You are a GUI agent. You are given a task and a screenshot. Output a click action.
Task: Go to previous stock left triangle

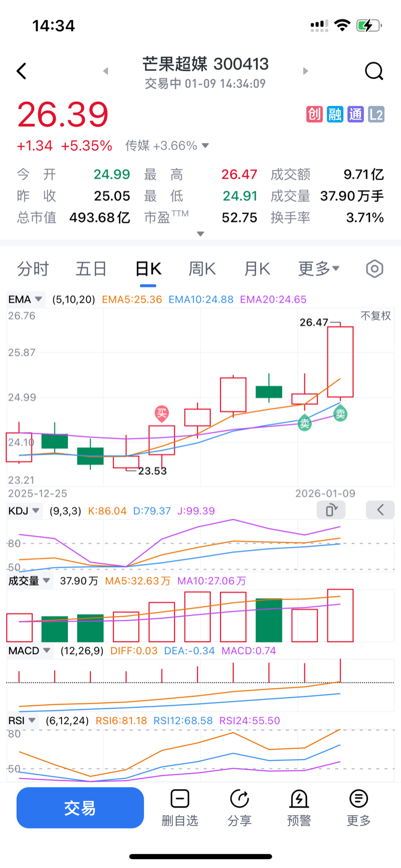[x=105, y=71]
